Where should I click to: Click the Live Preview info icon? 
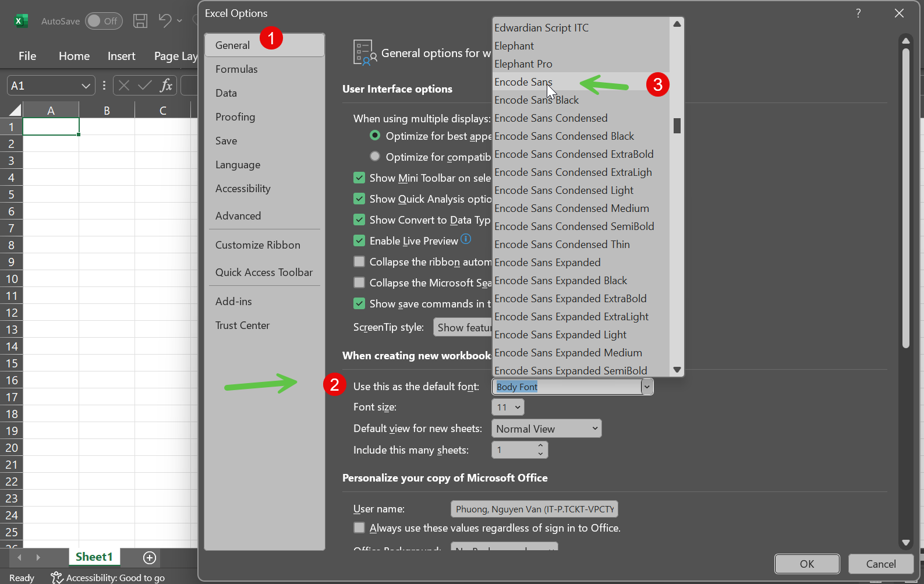click(x=466, y=239)
